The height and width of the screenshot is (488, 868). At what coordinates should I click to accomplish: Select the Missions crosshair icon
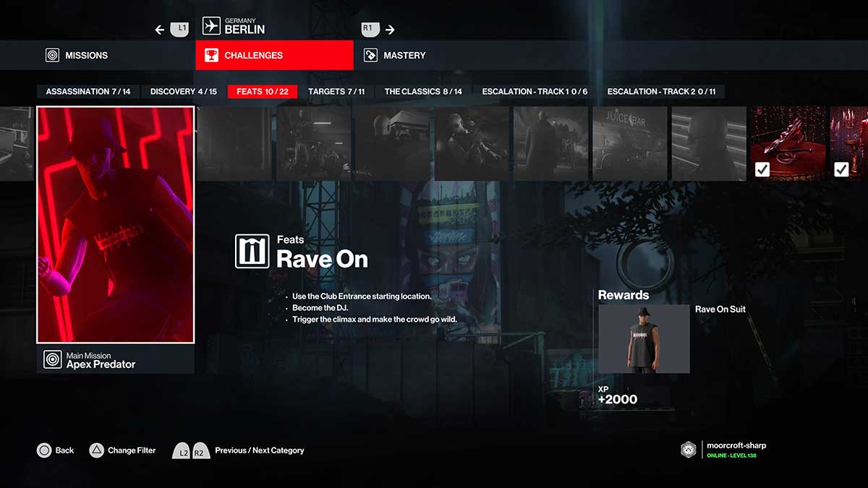point(51,55)
